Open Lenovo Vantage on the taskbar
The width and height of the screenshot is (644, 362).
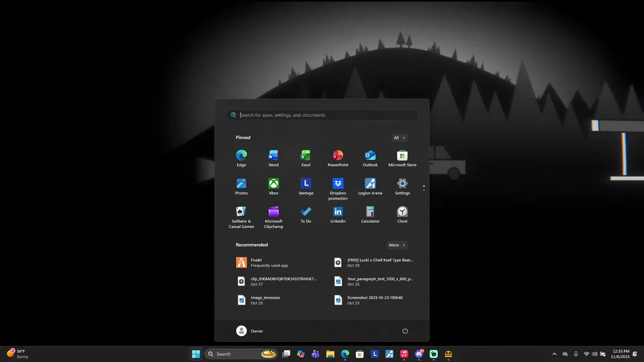pos(374,354)
